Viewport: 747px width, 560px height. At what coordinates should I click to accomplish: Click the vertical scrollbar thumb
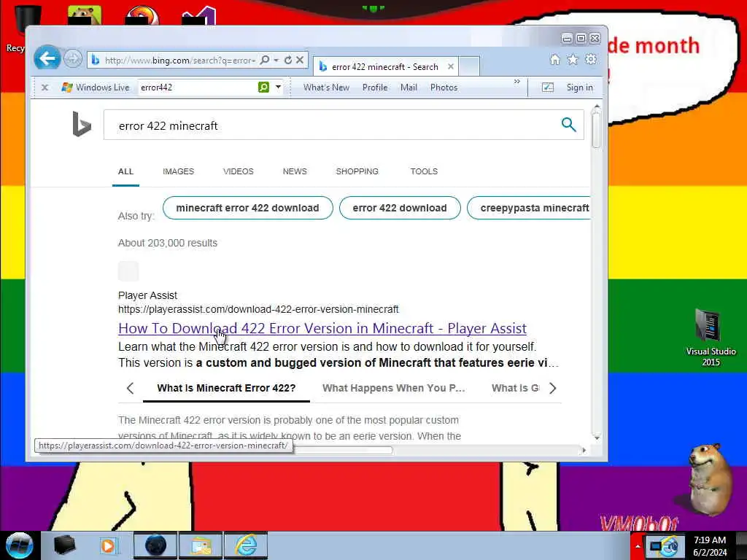click(597, 131)
